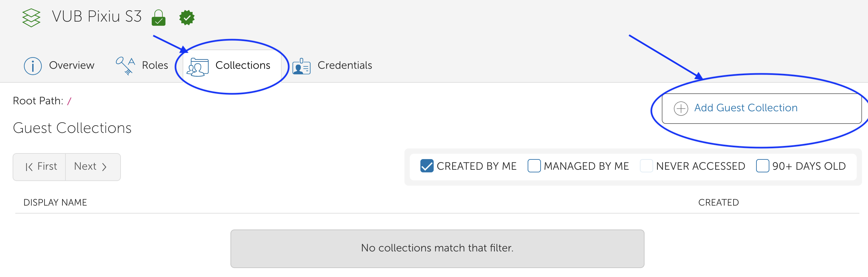Viewport: 868px width, 277px height.
Task: Click the plus circle icon
Action: 681,109
